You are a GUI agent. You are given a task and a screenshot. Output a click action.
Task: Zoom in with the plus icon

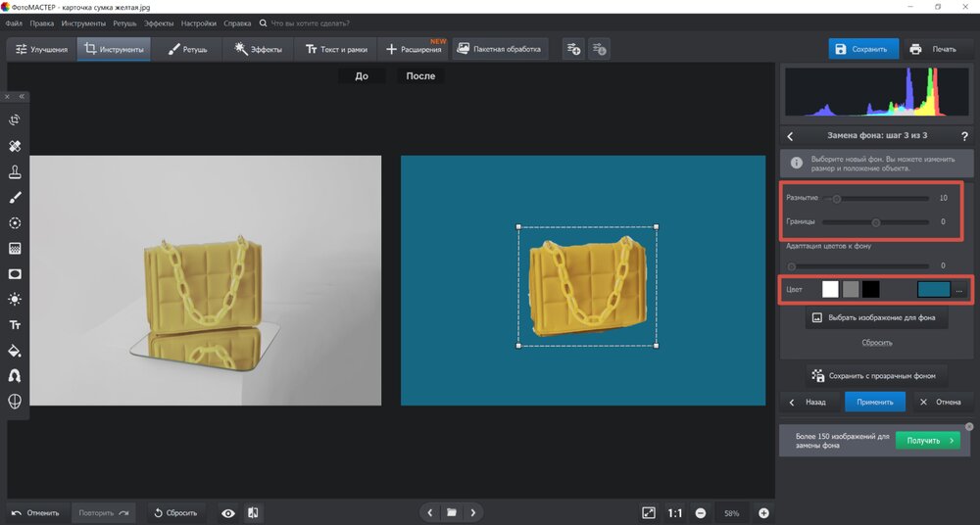tap(763, 512)
